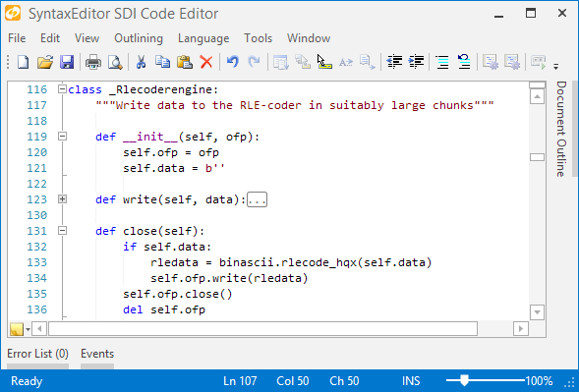Click the vertical scrollbar up arrow
Screen dimensions: 579x392
pos(538,96)
